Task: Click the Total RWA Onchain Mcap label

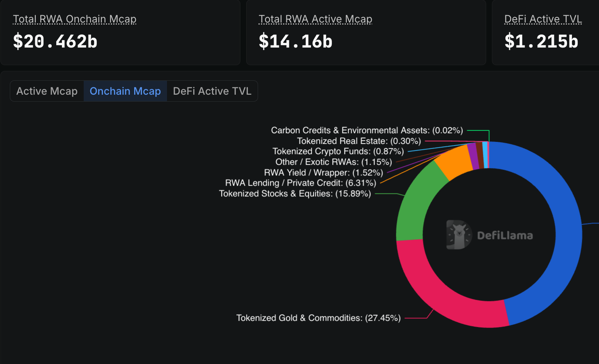Action: pos(75,19)
